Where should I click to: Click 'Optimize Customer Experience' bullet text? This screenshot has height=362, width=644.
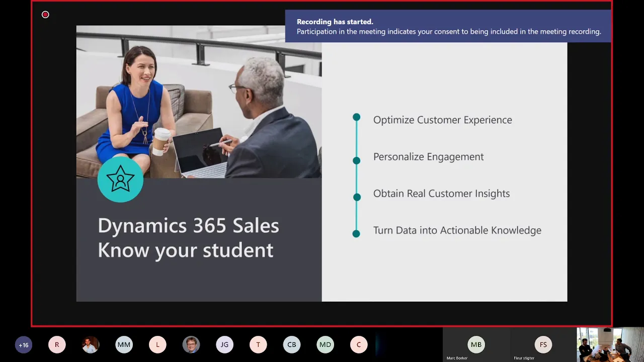[x=443, y=120]
